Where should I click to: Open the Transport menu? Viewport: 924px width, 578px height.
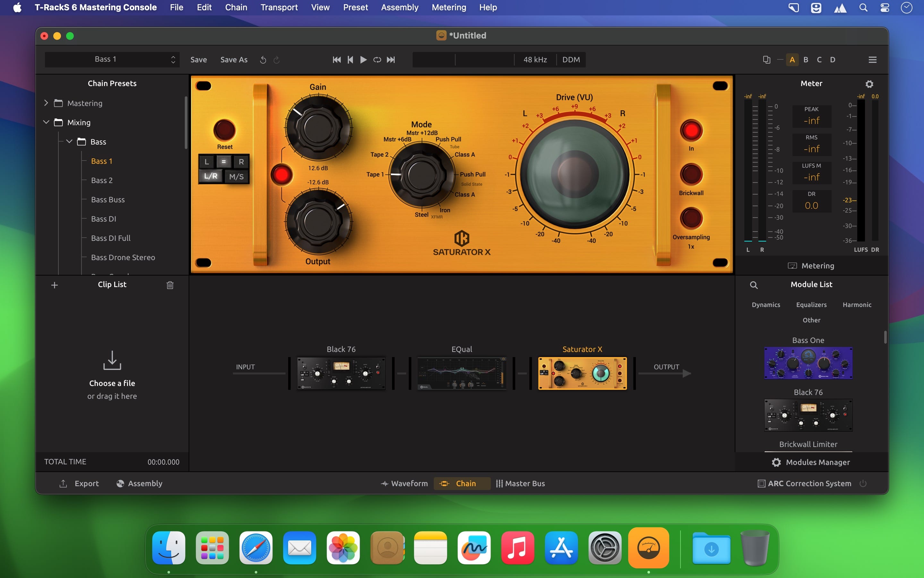point(279,7)
